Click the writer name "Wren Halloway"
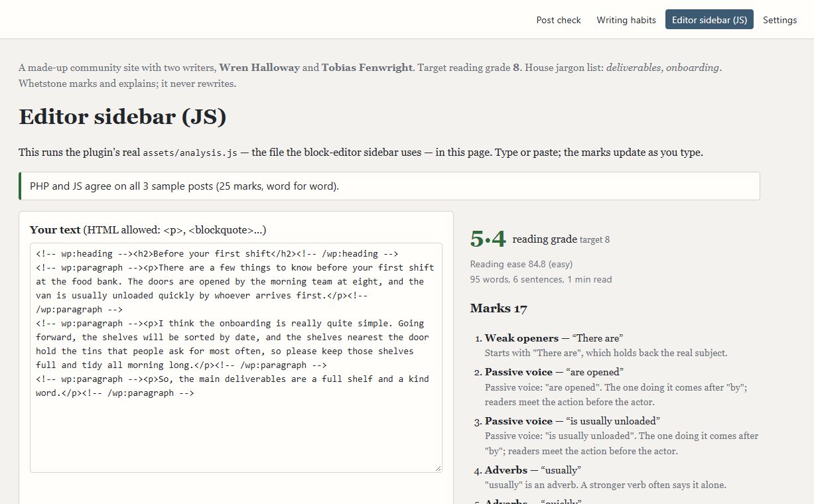The width and height of the screenshot is (814, 504). pyautogui.click(x=259, y=68)
